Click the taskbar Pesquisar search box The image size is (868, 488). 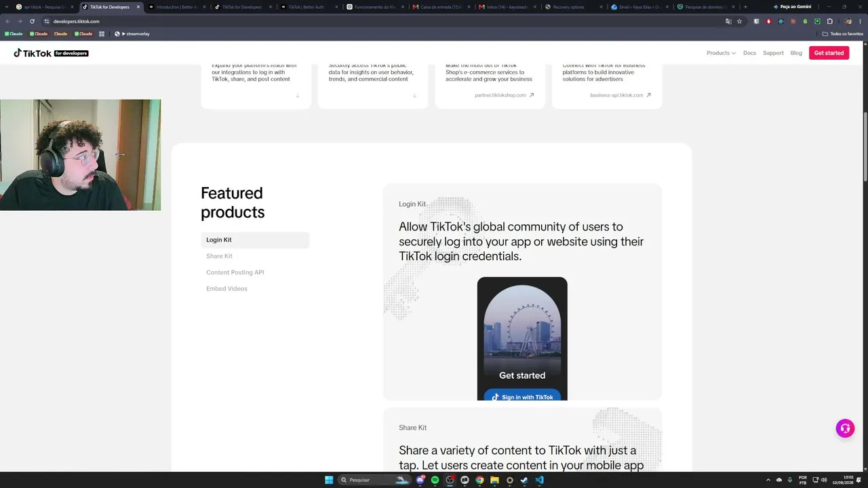tap(374, 480)
